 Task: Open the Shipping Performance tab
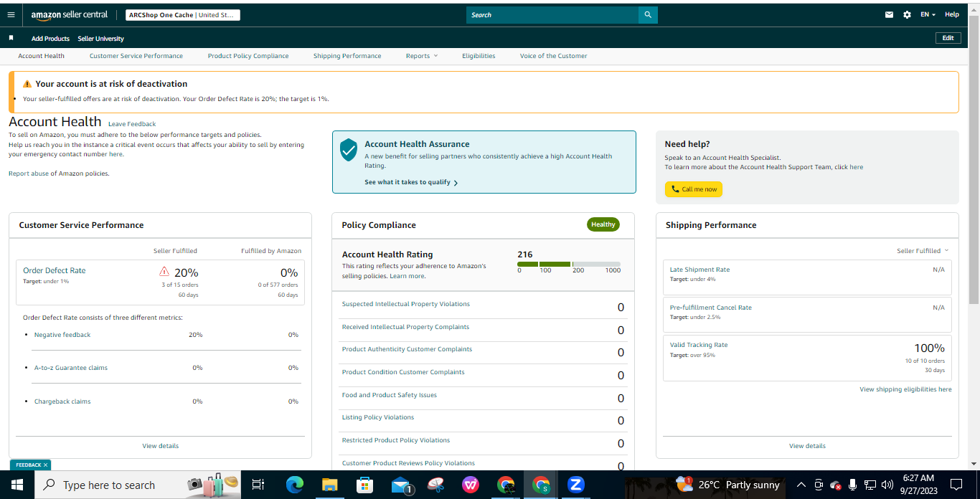pyautogui.click(x=347, y=56)
